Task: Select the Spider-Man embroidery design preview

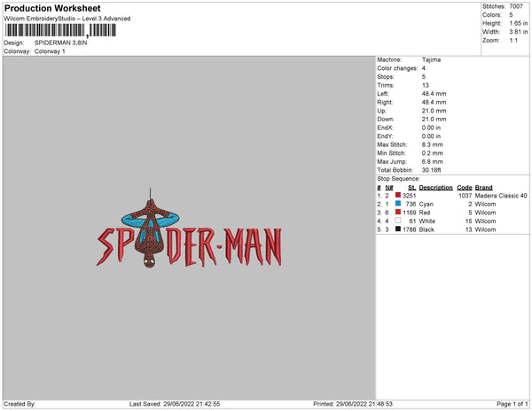Action: (189, 228)
